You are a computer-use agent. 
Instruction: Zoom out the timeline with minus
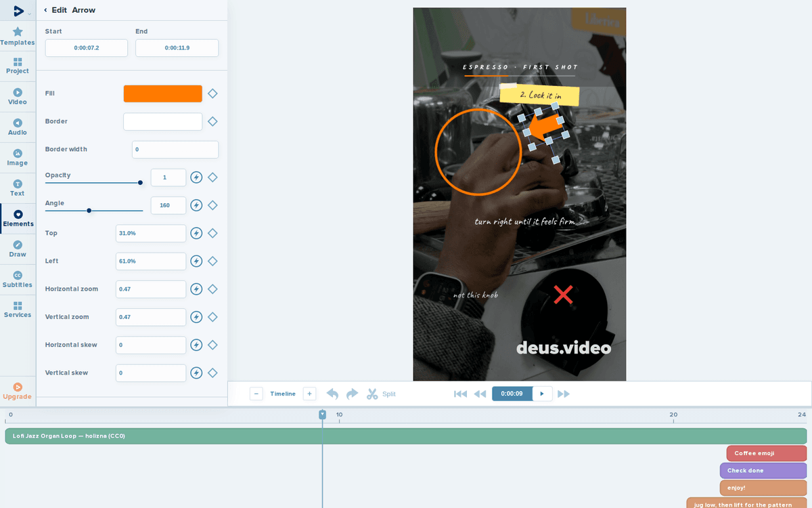point(256,394)
